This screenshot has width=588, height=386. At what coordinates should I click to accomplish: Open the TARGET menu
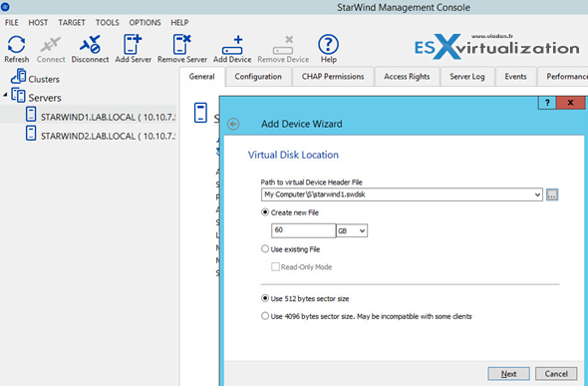pos(72,23)
